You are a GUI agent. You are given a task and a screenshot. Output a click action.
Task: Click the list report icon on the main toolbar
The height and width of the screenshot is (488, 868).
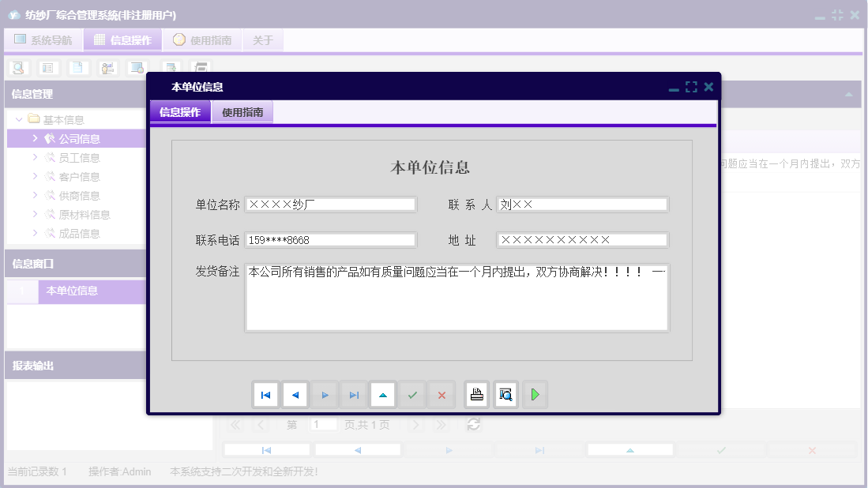(x=48, y=68)
